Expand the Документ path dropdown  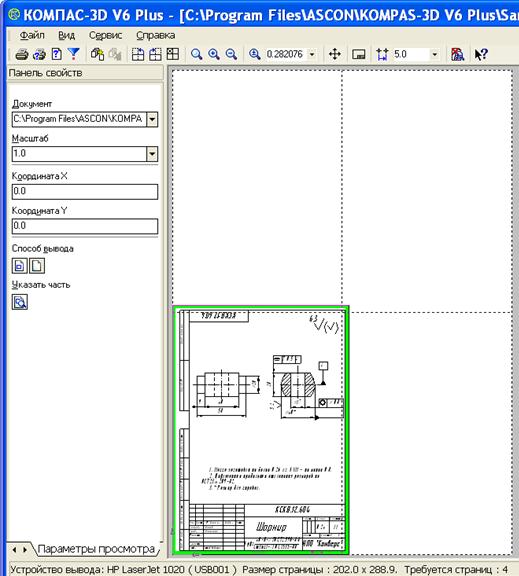152,119
